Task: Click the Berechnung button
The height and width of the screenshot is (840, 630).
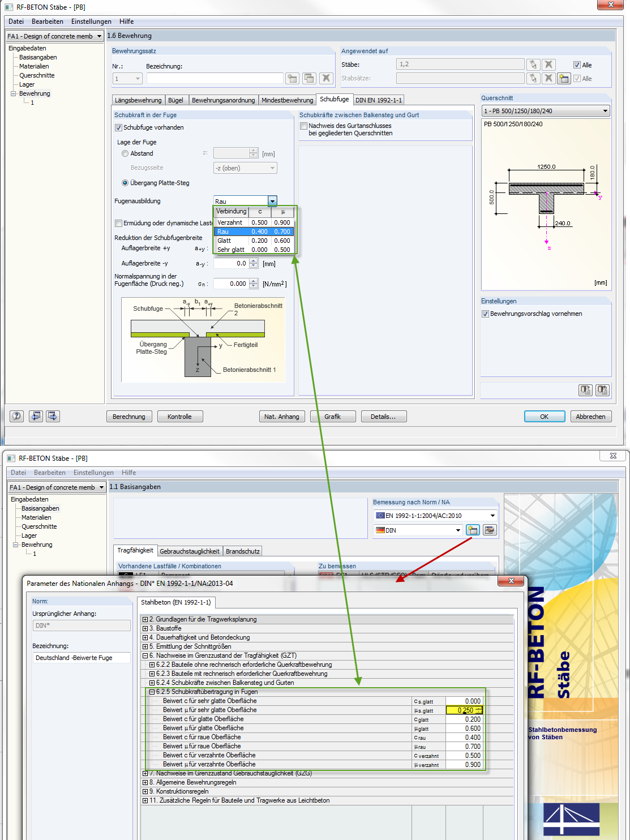Action: (129, 417)
